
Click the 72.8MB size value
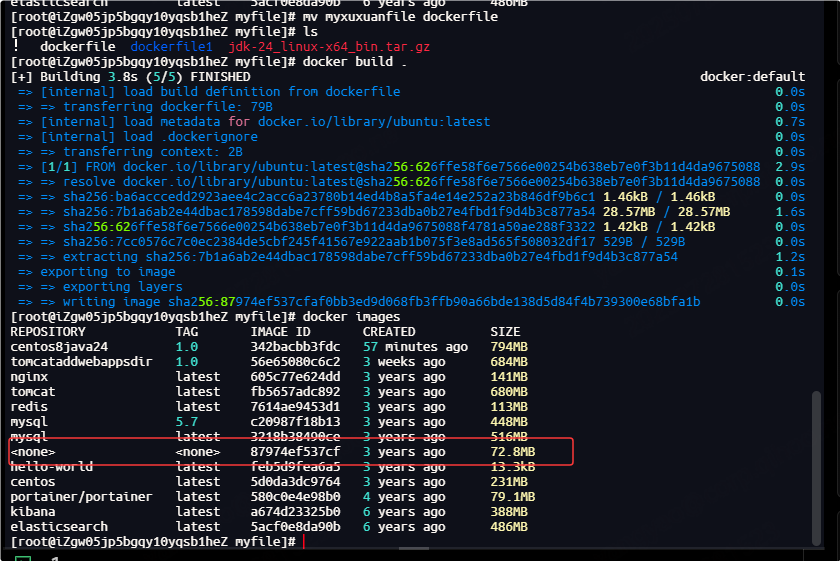pos(513,452)
